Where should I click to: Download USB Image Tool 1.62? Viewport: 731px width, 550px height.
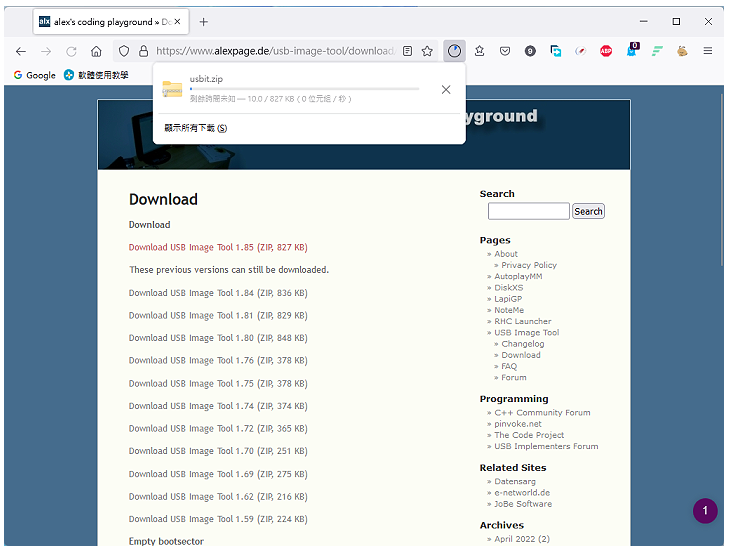coord(218,496)
